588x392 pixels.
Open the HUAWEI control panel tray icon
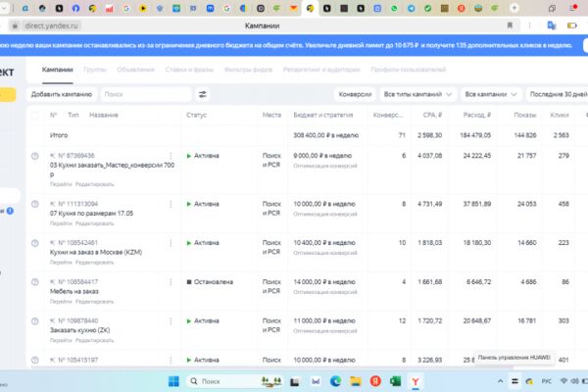[514, 381]
